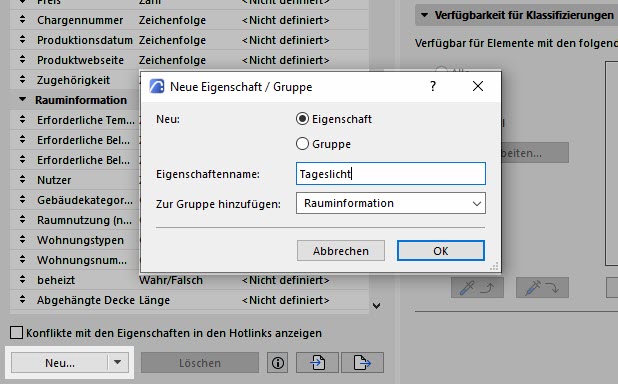Viewport: 618px width, 384px height.
Task: Click the info icon button
Action: (x=277, y=363)
